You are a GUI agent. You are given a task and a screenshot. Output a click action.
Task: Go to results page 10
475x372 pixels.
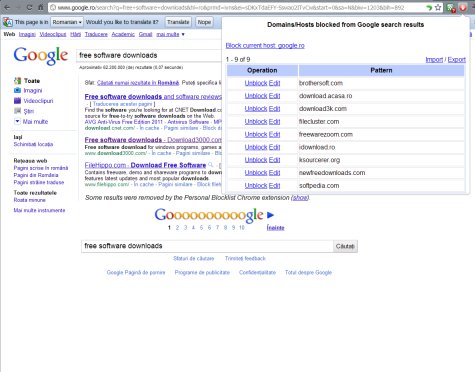point(242,228)
